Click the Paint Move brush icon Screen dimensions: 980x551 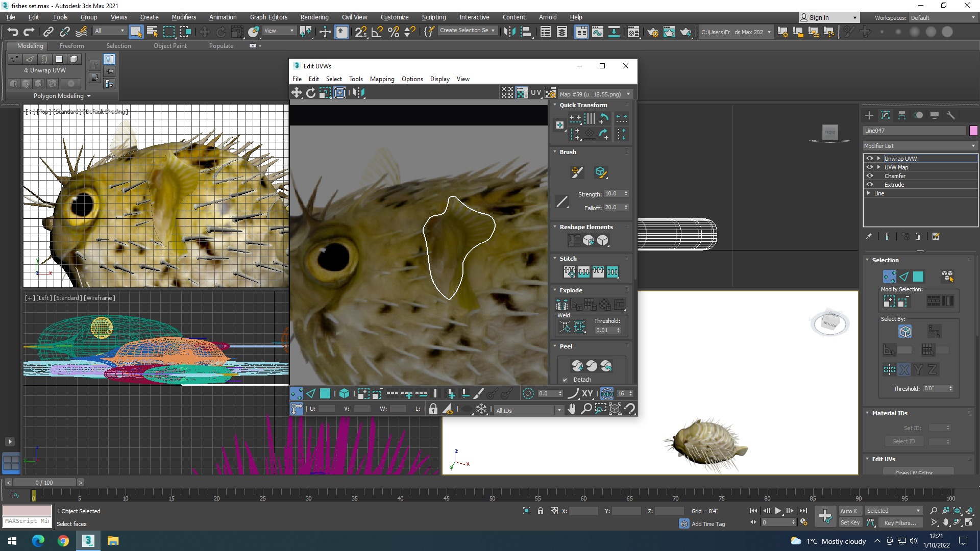[577, 172]
